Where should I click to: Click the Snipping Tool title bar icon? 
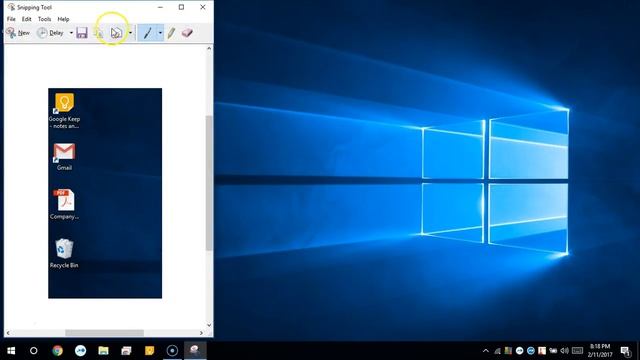(x=11, y=7)
